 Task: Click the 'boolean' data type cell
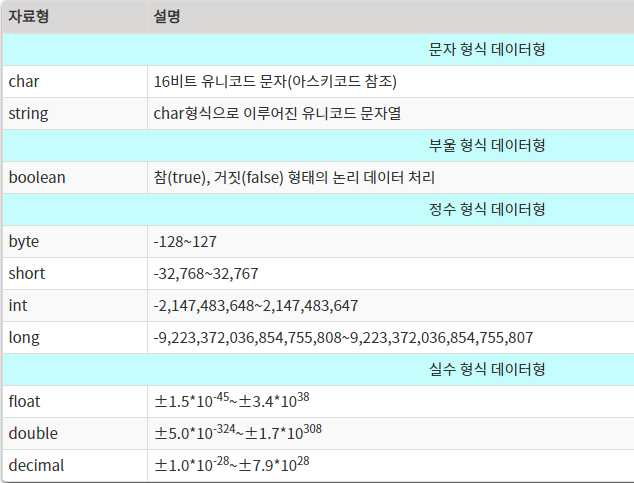(x=75, y=177)
